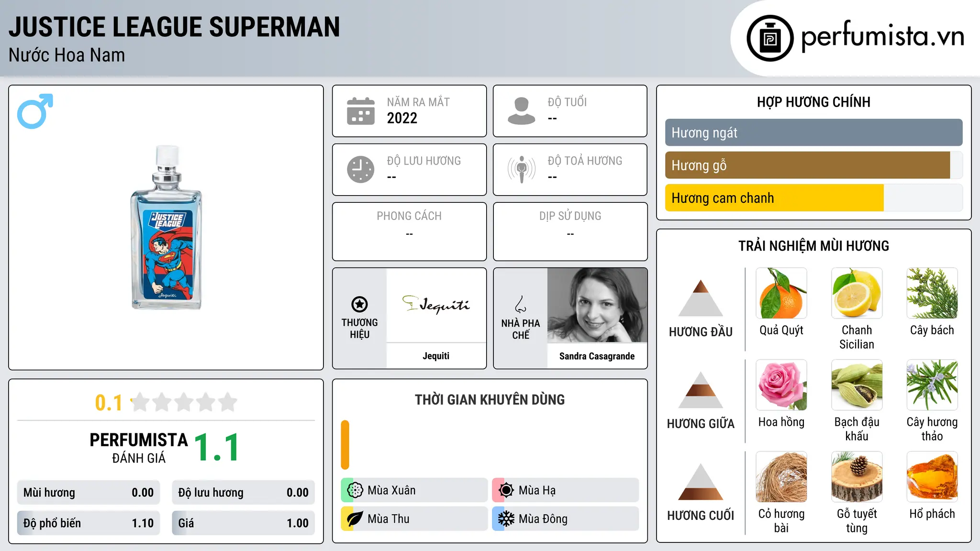The height and width of the screenshot is (551, 980).
Task: Select the Mùa Đông season label
Action: pyautogui.click(x=543, y=519)
